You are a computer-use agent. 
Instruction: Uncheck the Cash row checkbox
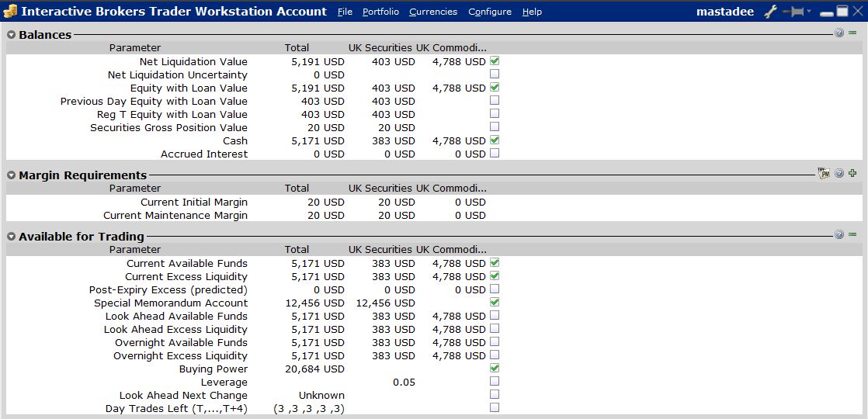coord(495,140)
